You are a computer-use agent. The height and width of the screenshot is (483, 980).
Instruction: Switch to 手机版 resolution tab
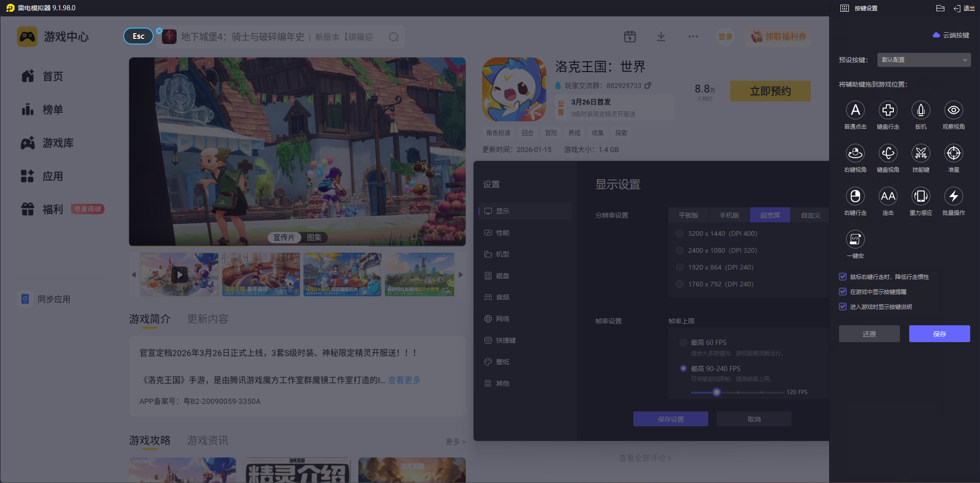[729, 215]
